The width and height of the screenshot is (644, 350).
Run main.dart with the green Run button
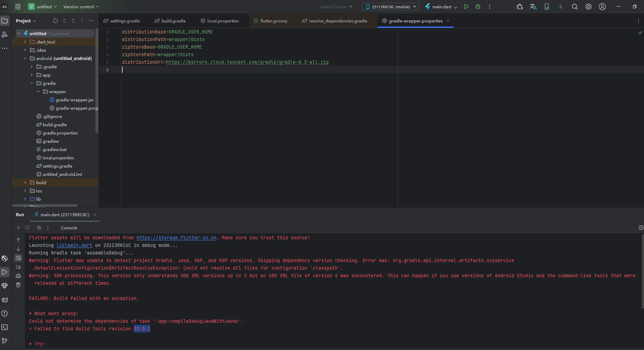point(466,7)
